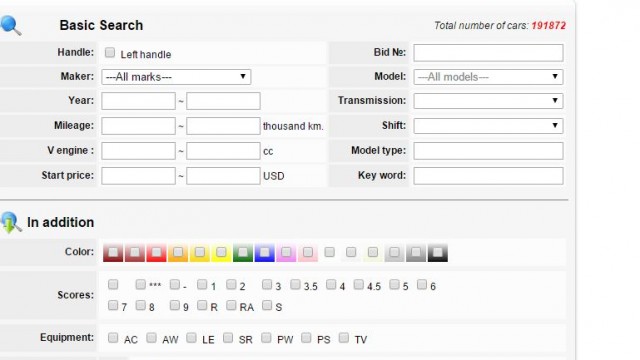This screenshot has height=360, width=640.
Task: Select the dark red color swatch
Action: coord(113,252)
